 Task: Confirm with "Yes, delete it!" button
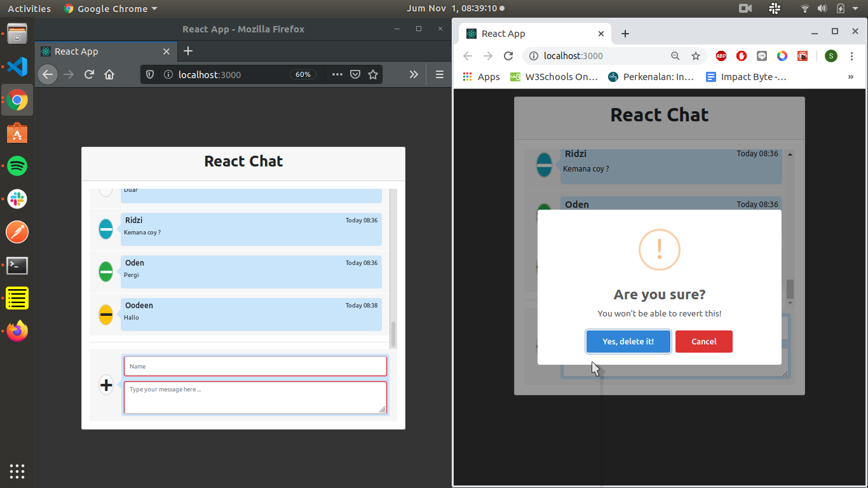[628, 341]
